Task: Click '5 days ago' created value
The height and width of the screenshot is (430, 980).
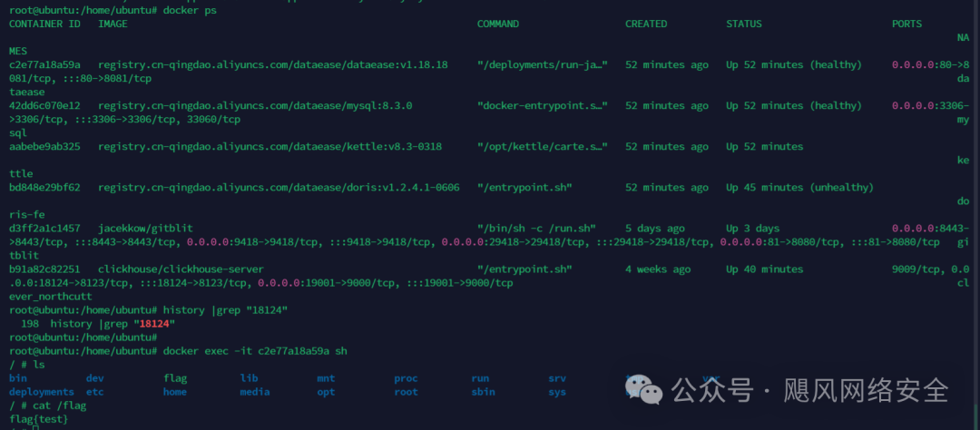Action: tap(654, 228)
